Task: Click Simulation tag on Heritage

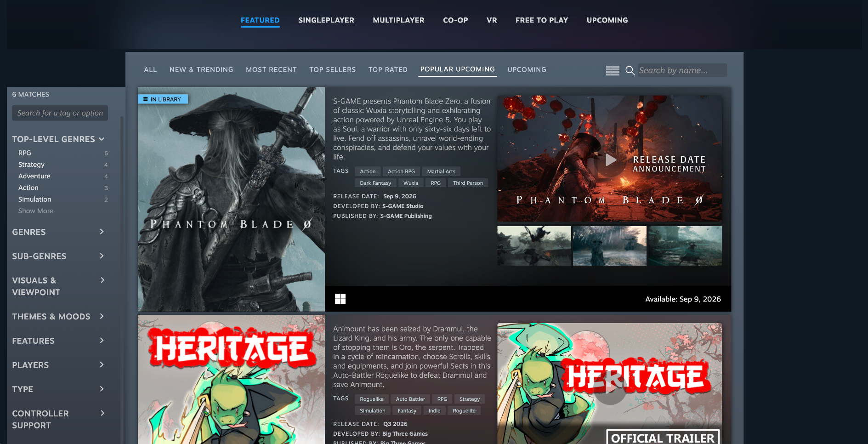Action: pos(373,410)
